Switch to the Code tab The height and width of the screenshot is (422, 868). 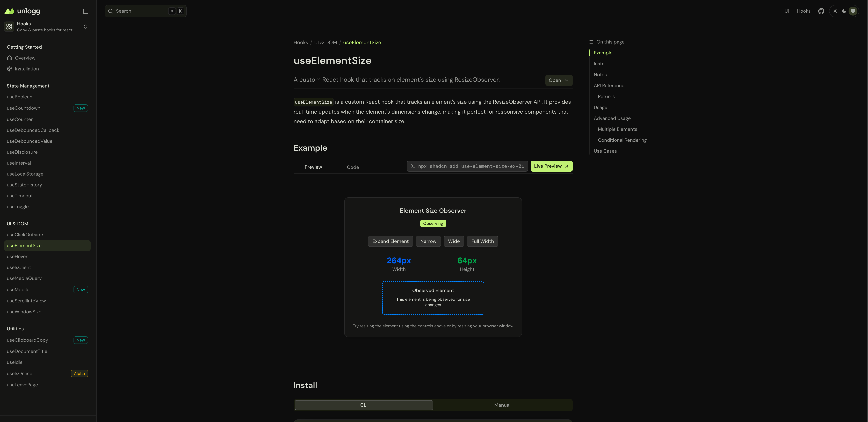352,167
